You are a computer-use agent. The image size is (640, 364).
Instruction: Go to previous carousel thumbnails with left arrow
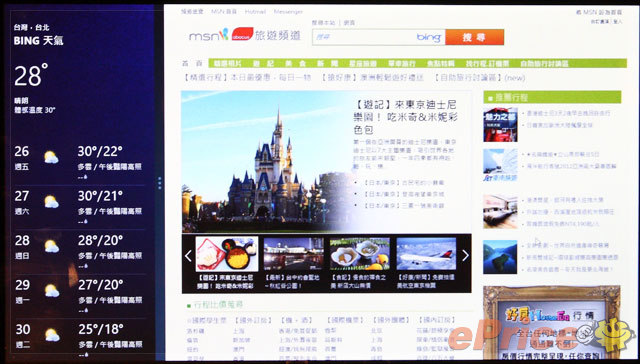pyautogui.click(x=188, y=256)
